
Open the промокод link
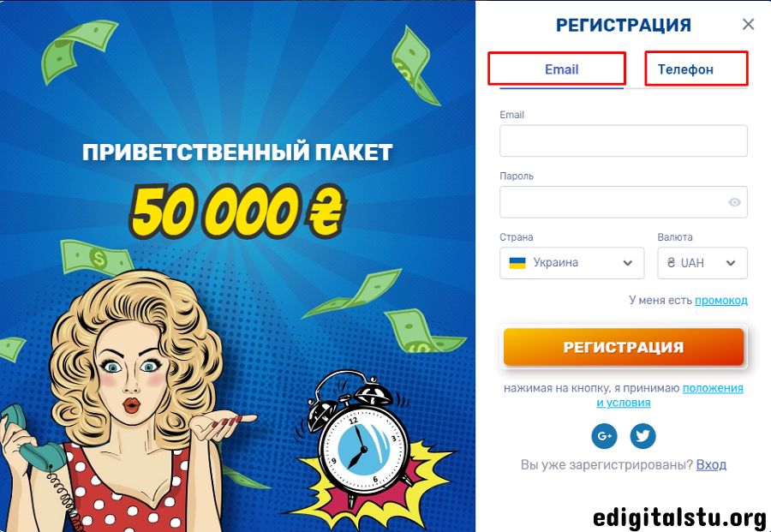click(x=720, y=301)
